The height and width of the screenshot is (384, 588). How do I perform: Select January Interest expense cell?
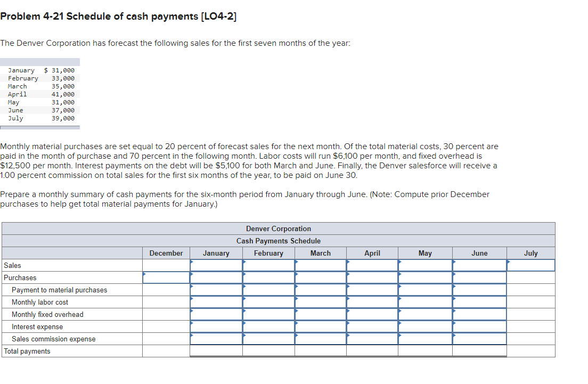[x=216, y=326]
